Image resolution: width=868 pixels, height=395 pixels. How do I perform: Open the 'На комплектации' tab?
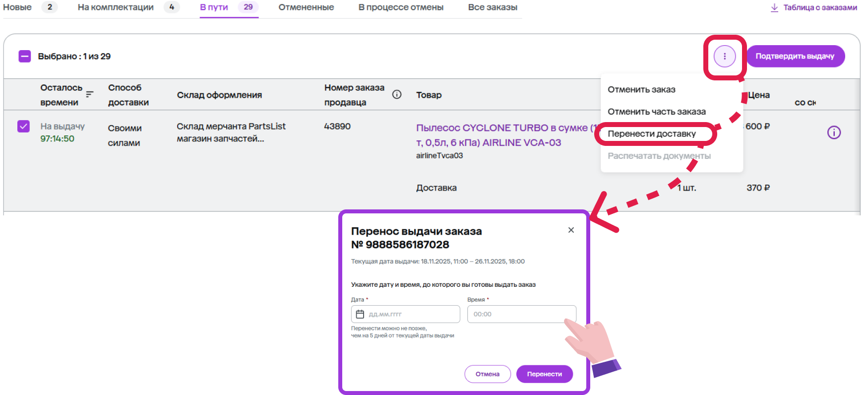(x=116, y=7)
